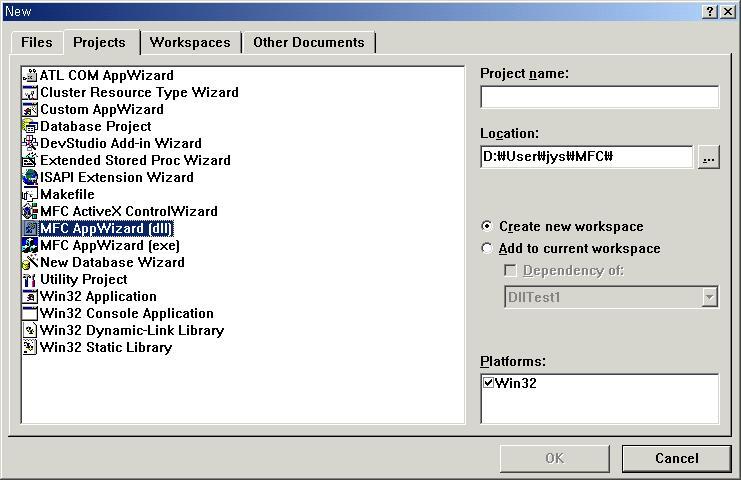
Task: Browse for location with ellipsis button
Action: 708,157
